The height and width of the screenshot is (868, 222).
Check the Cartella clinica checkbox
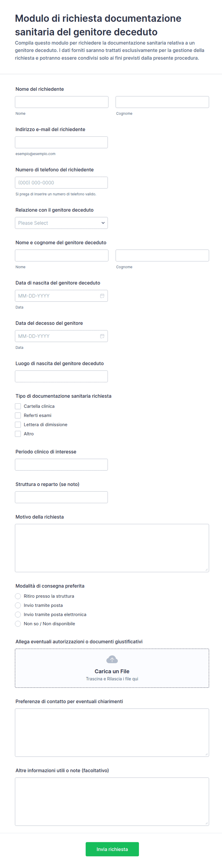[18, 406]
